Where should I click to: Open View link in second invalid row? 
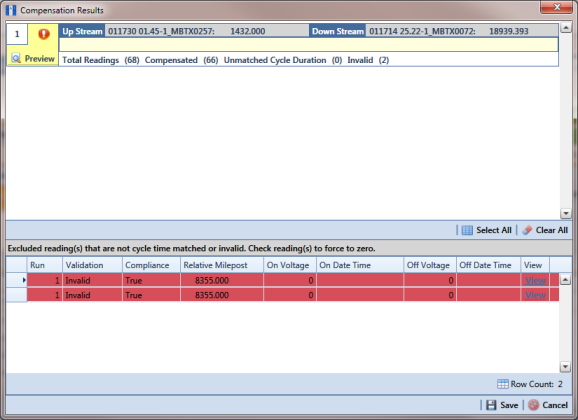[535, 295]
